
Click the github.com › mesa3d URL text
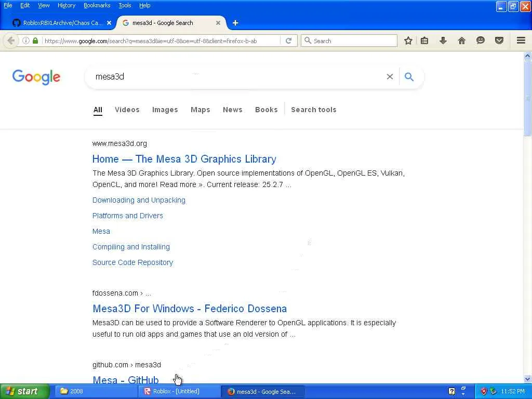pyautogui.click(x=127, y=365)
